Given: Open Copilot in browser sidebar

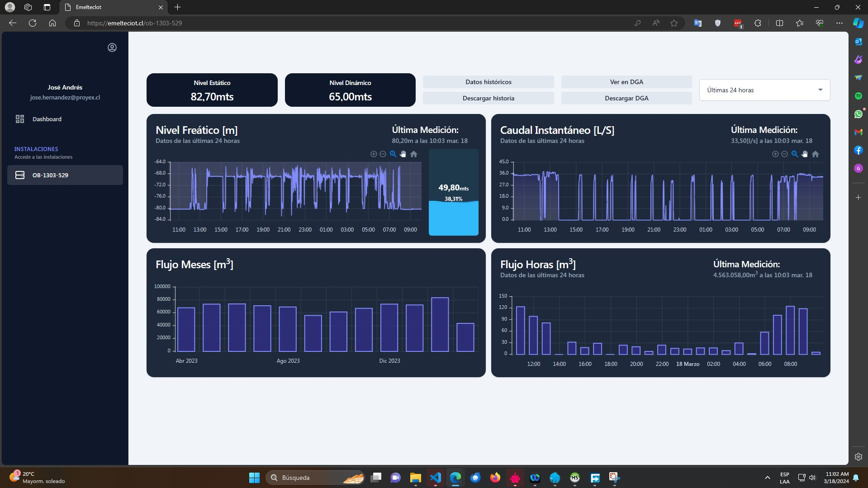Looking at the screenshot, I should tap(858, 23).
